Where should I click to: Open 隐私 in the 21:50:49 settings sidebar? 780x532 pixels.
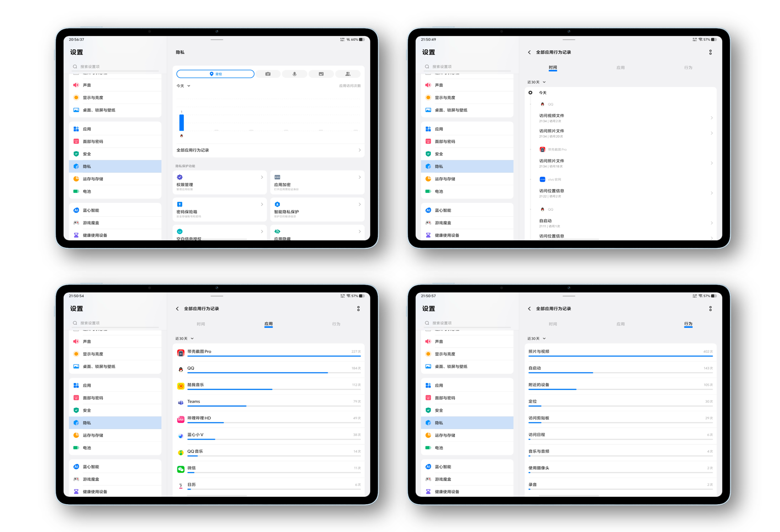point(467,166)
